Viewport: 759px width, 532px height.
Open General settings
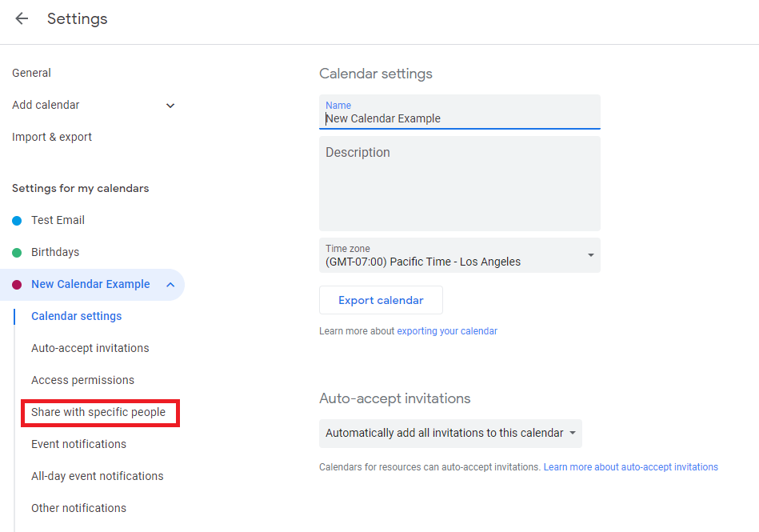click(32, 73)
